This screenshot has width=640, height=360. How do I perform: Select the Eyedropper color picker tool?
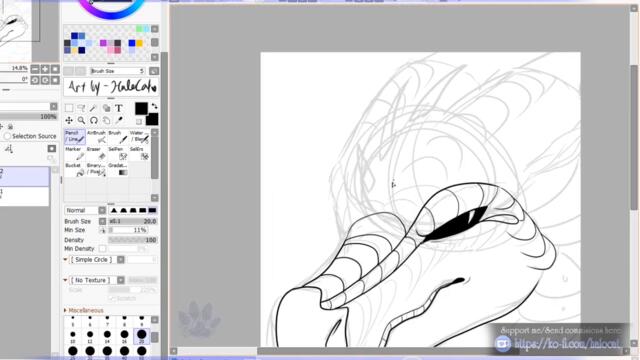(x=119, y=120)
